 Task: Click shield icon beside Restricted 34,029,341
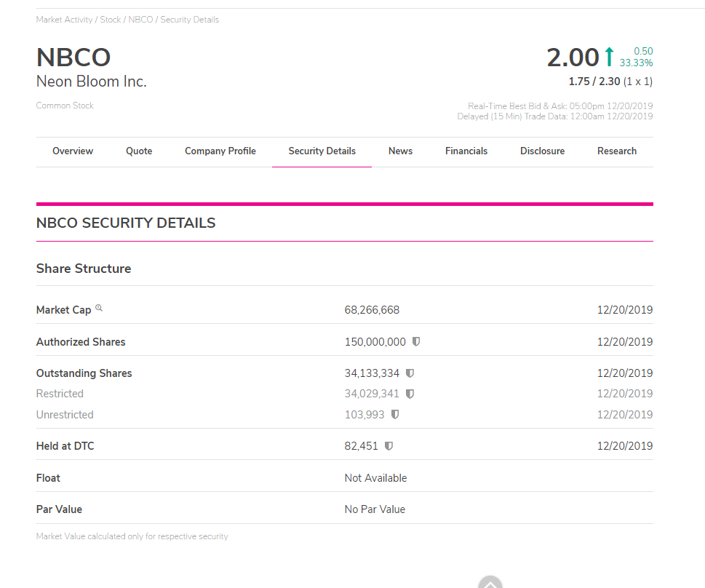410,394
